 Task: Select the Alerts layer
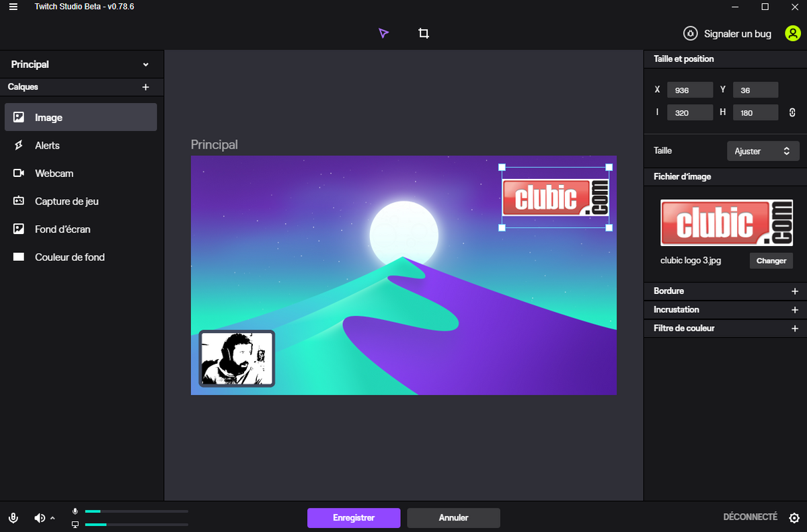click(x=81, y=145)
